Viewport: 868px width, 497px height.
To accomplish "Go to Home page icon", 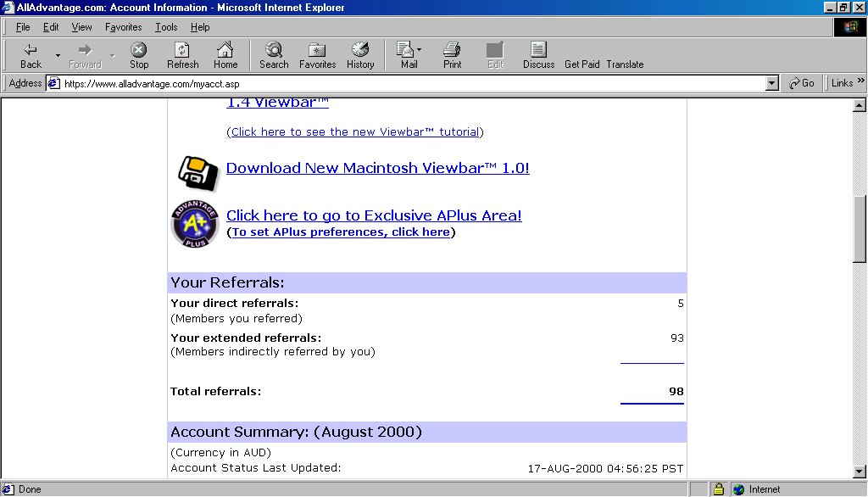I will (x=225, y=55).
